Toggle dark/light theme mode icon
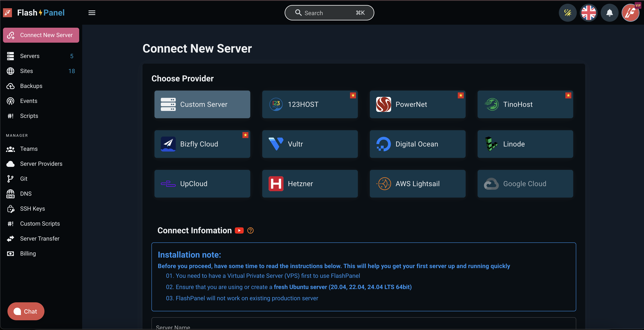 coord(567,13)
